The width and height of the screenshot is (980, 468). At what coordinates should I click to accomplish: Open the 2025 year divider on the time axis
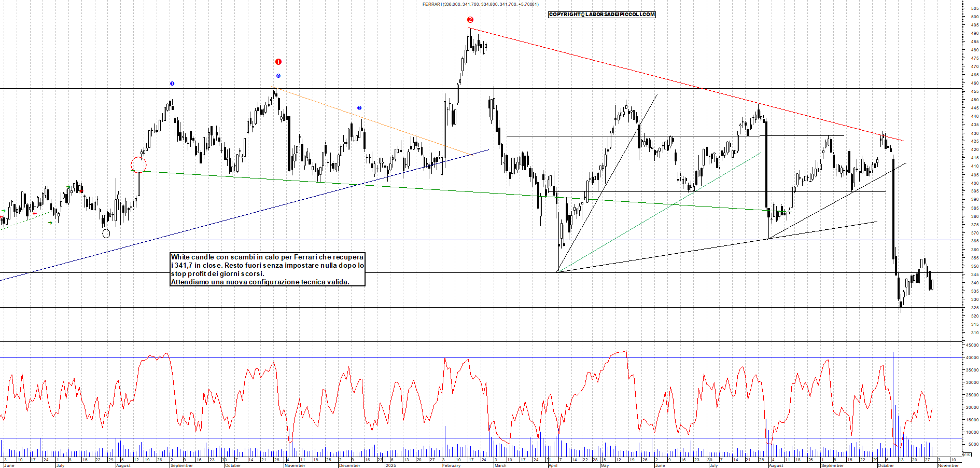pos(390,465)
